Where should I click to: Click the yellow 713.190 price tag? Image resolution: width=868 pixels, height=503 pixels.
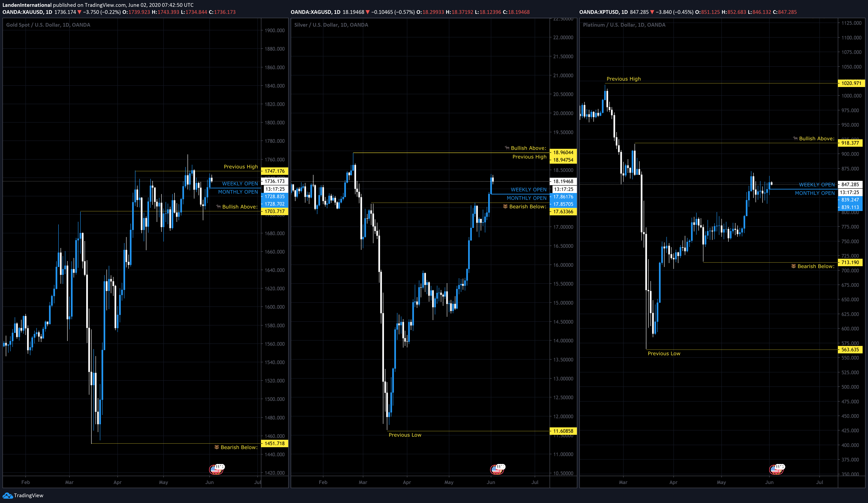[x=850, y=262]
